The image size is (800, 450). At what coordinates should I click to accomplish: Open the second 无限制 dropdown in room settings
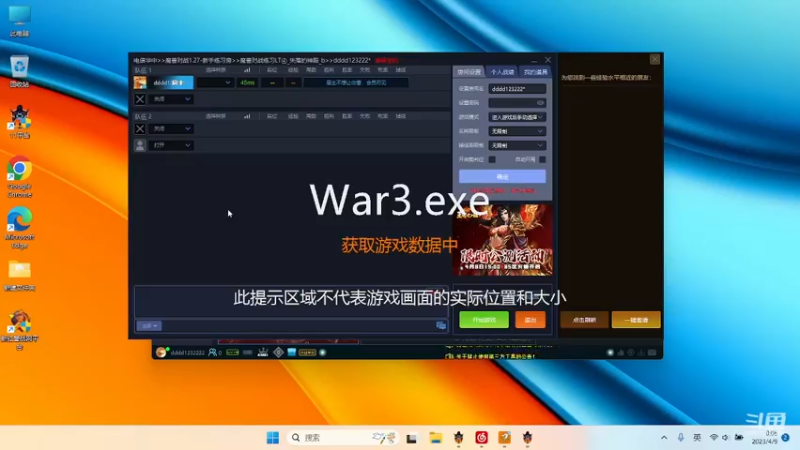click(x=517, y=145)
